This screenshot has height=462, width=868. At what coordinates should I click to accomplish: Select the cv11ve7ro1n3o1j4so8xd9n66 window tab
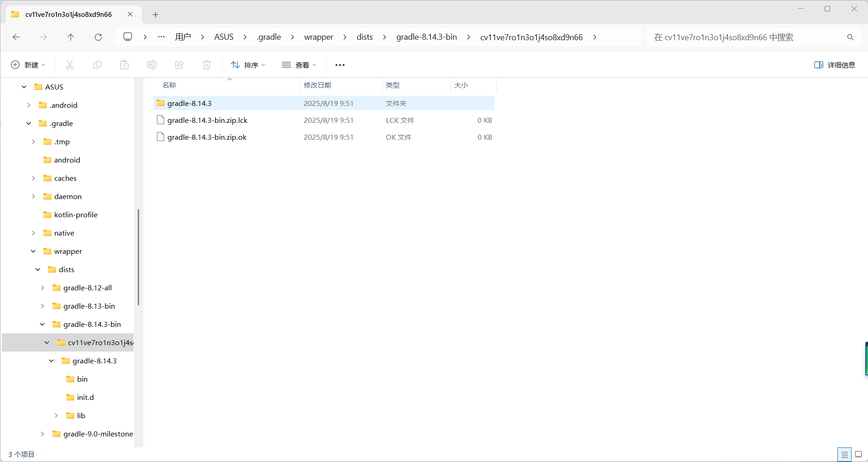click(68, 15)
